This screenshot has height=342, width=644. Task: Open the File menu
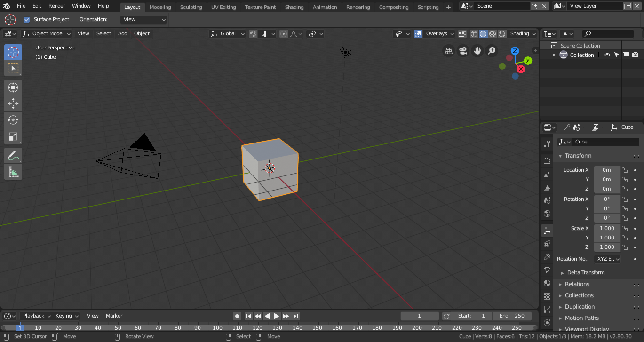(x=21, y=6)
